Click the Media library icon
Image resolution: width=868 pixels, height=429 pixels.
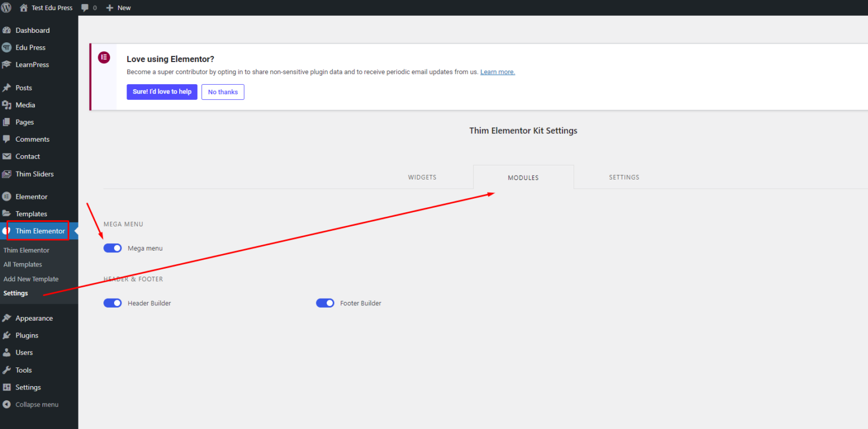tap(7, 105)
